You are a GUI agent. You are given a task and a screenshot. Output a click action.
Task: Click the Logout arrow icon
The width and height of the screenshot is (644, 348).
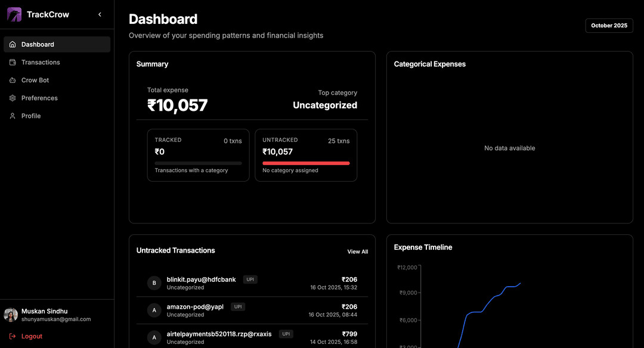pyautogui.click(x=13, y=336)
